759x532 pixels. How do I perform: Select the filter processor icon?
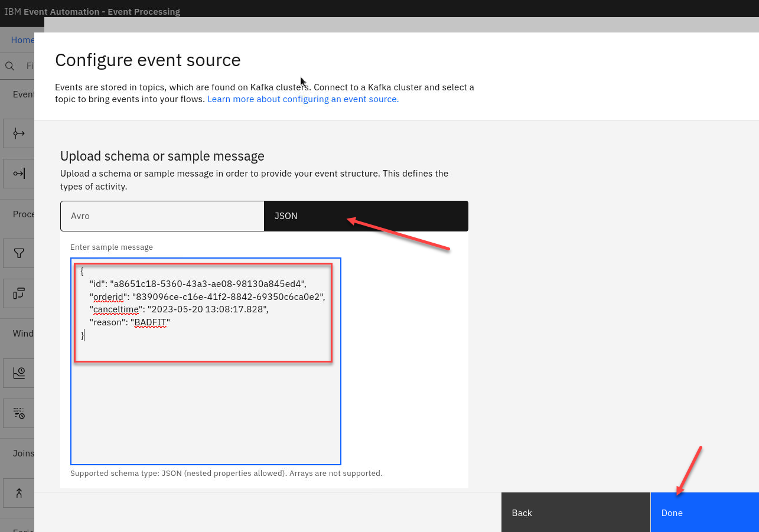[x=19, y=253]
